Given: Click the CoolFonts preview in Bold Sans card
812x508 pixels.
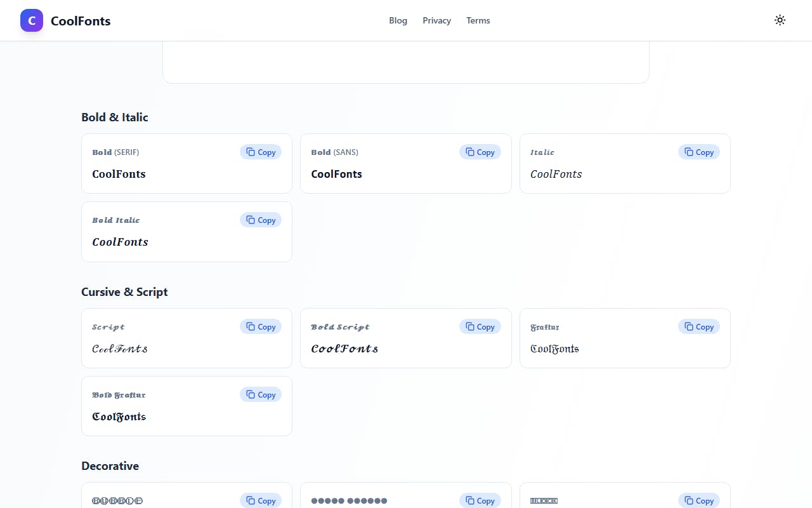Looking at the screenshot, I should (337, 174).
